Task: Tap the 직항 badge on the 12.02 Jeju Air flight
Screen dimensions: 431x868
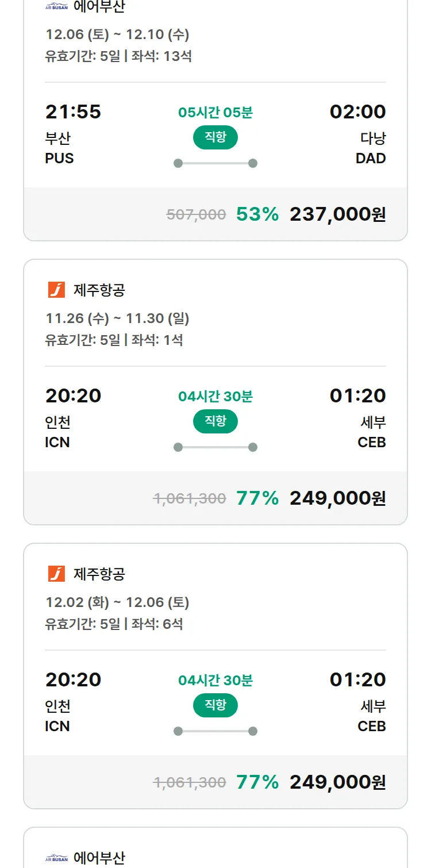Action: pyautogui.click(x=215, y=705)
